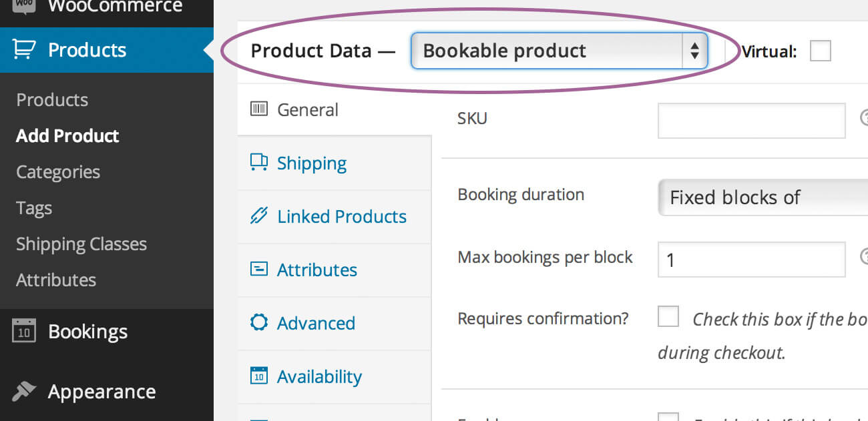
Task: Switch to the Shipping tab
Action: pos(311,162)
